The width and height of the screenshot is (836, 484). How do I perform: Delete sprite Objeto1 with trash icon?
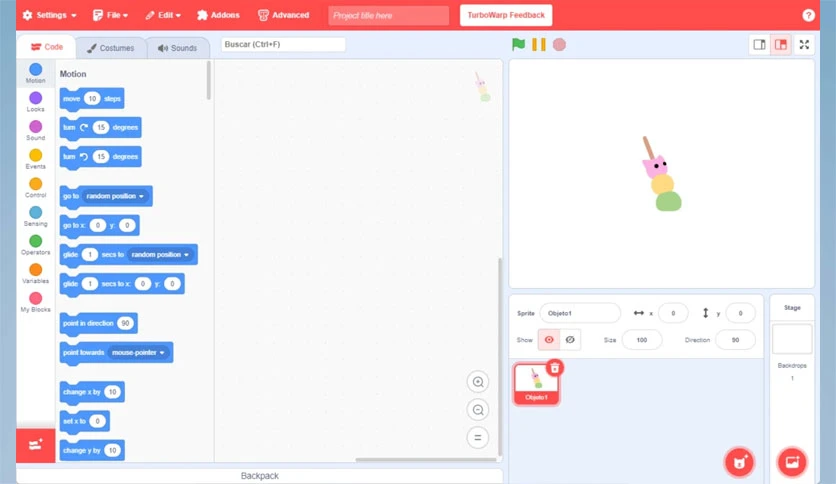point(554,368)
